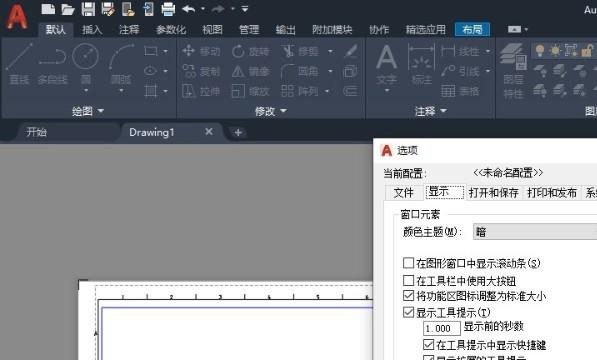The height and width of the screenshot is (360, 597).
Task: Open the Plot and Publish (打印和发布) options tab
Action: pyautogui.click(x=552, y=193)
